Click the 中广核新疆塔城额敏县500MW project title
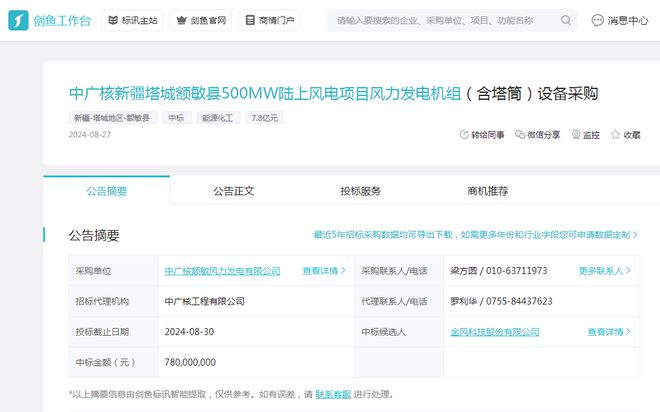660x412 pixels. [x=333, y=93]
